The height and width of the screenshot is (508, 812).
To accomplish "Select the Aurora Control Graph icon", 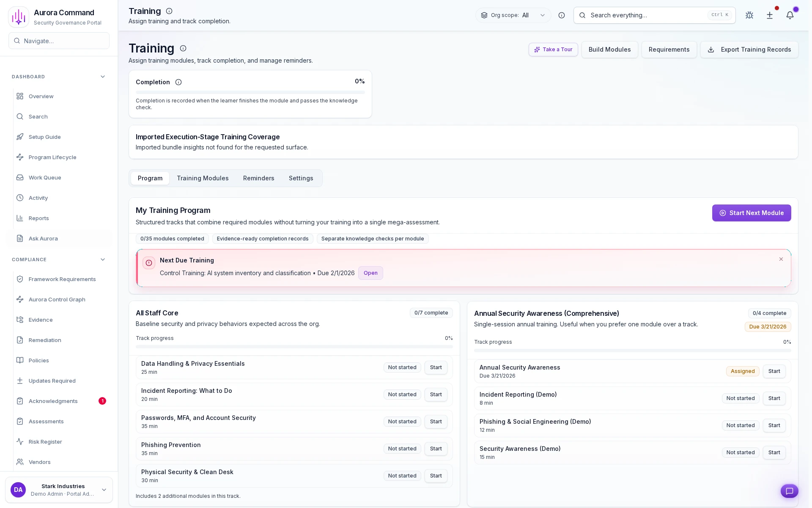I will point(20,299).
